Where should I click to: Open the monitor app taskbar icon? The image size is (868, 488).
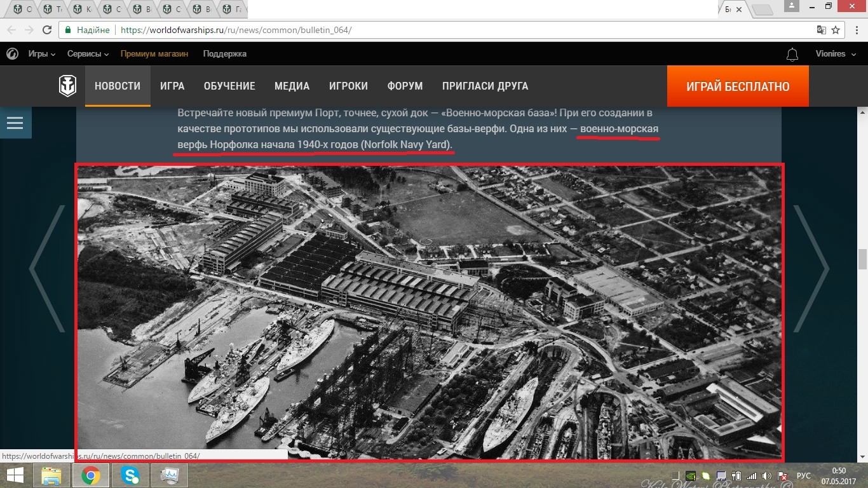170,475
